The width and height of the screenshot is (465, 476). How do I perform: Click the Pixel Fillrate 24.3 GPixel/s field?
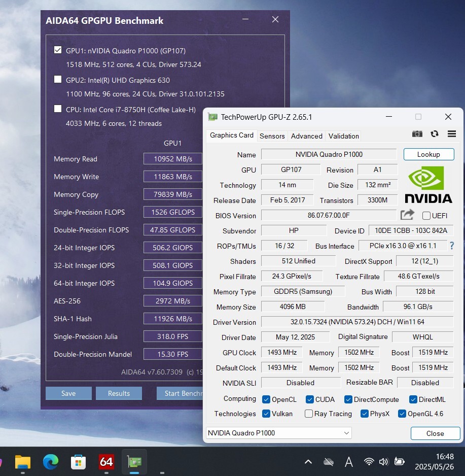pos(292,276)
